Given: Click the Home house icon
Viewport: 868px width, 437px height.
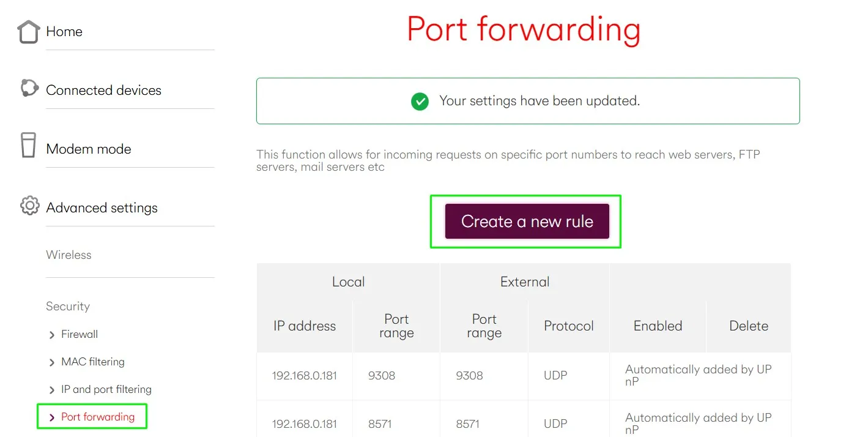Looking at the screenshot, I should click(x=28, y=32).
